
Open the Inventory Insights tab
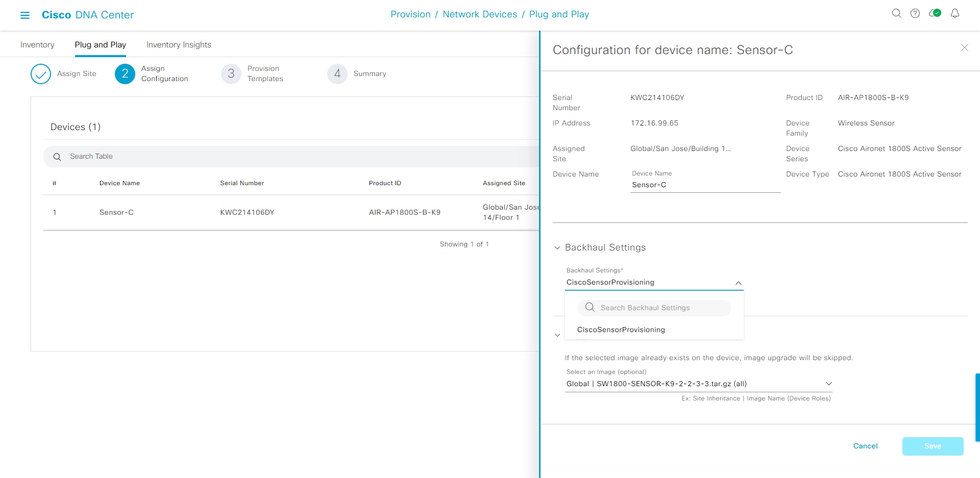tap(179, 45)
